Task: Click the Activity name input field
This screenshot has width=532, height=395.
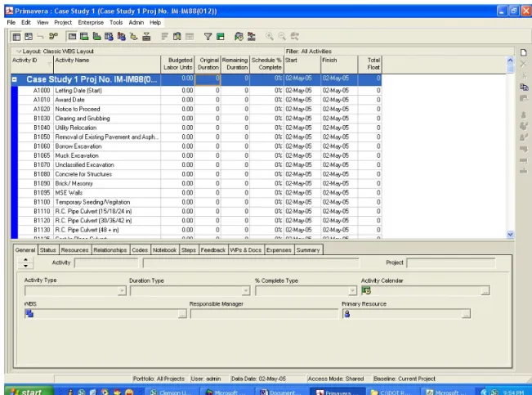Action: [x=251, y=263]
